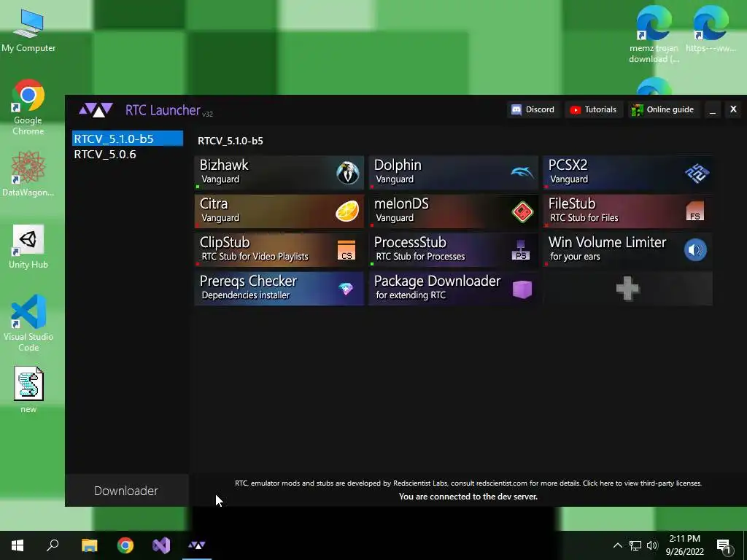Show hidden system tray icons
The width and height of the screenshot is (747, 560).
[617, 545]
